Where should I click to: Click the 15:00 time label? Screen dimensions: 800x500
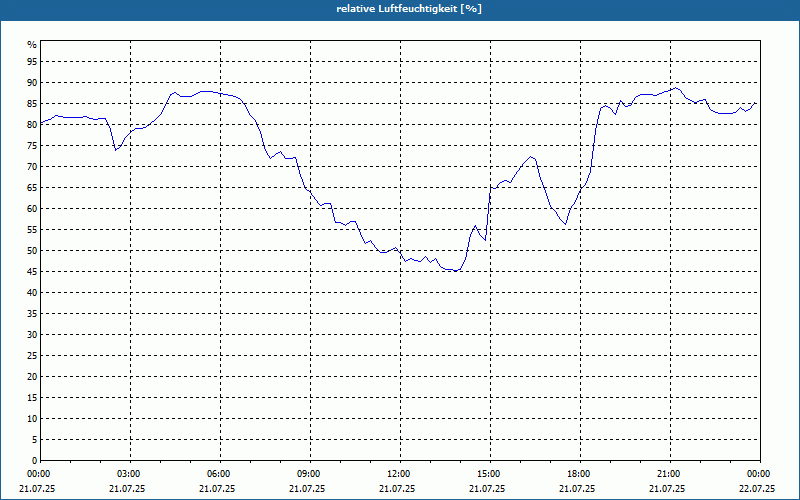tap(489, 474)
